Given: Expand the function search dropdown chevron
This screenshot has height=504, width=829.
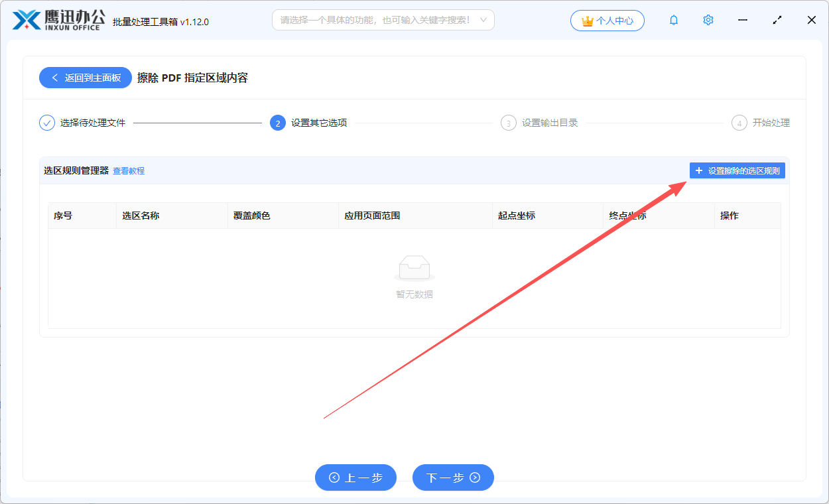Looking at the screenshot, I should coord(485,20).
